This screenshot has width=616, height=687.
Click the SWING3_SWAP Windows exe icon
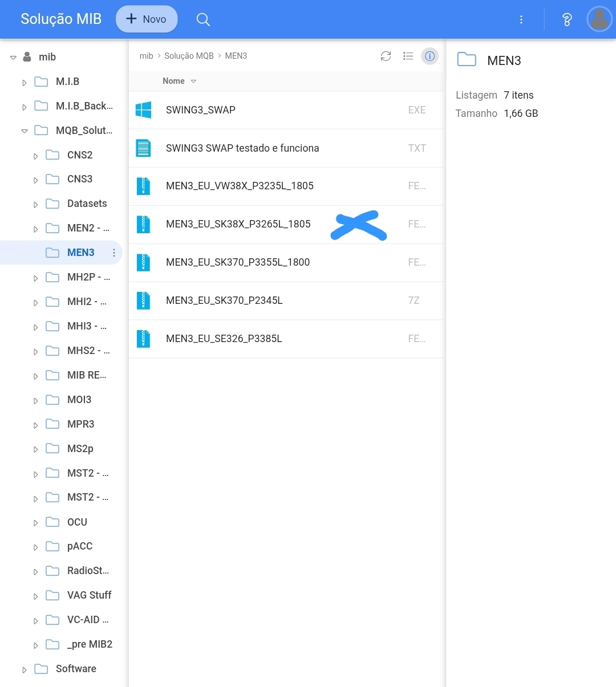(143, 110)
